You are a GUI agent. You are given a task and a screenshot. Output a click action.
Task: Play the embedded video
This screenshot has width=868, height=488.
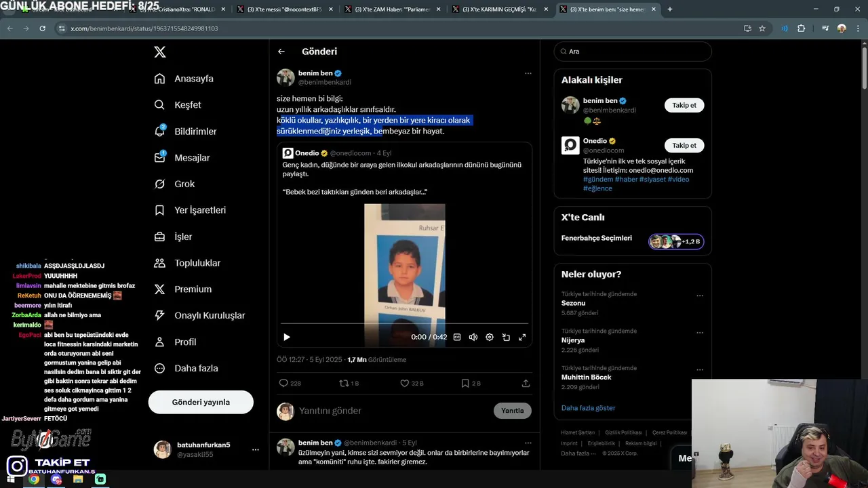tap(287, 337)
